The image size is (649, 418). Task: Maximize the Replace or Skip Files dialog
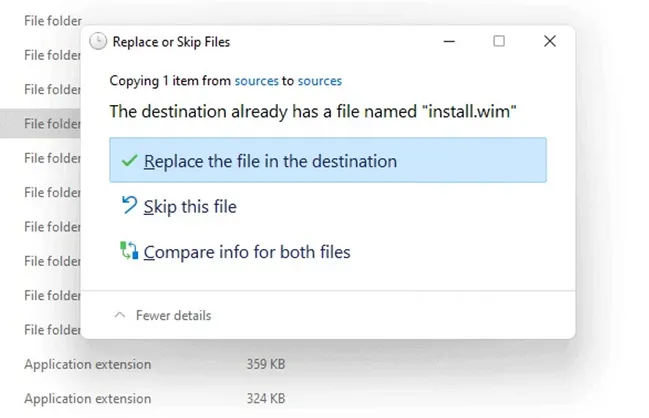click(x=499, y=42)
